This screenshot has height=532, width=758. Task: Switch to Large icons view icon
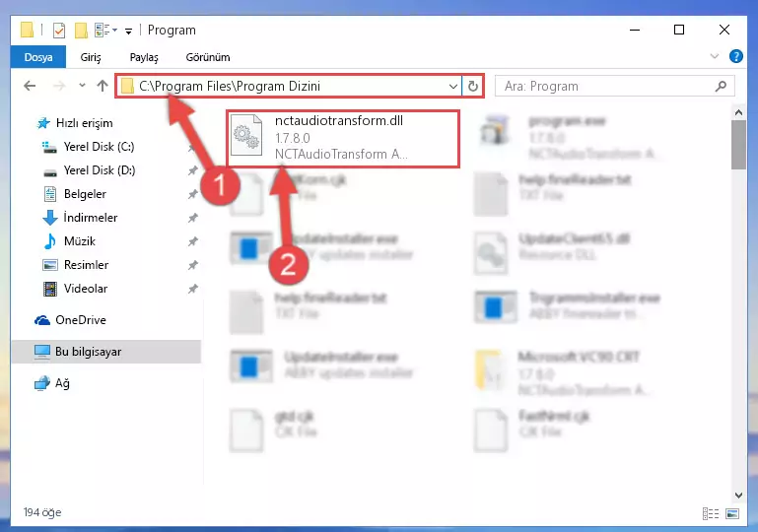pyautogui.click(x=732, y=513)
